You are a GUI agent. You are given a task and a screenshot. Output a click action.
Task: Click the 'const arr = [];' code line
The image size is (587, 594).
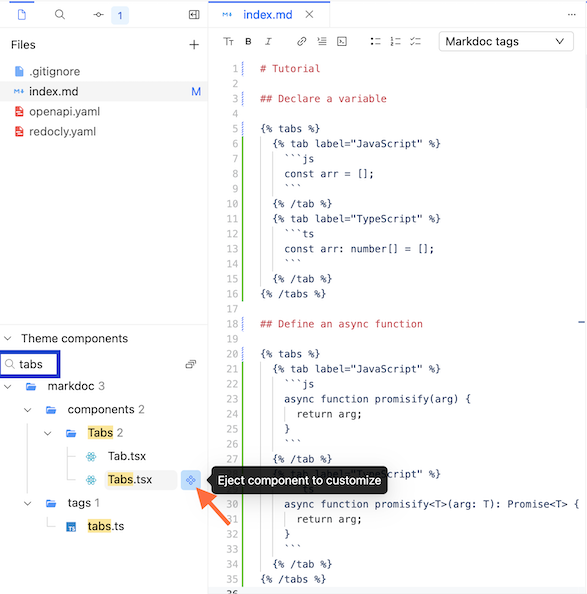tap(329, 174)
